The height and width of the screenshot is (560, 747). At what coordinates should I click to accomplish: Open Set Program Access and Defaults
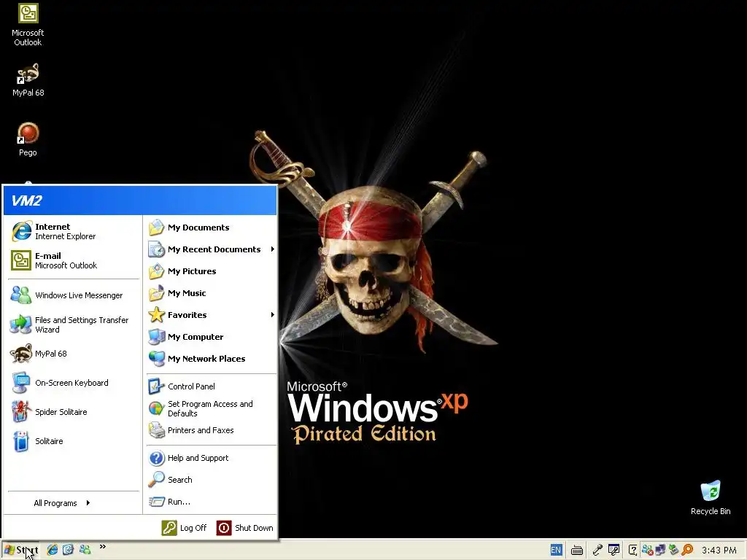tap(211, 408)
